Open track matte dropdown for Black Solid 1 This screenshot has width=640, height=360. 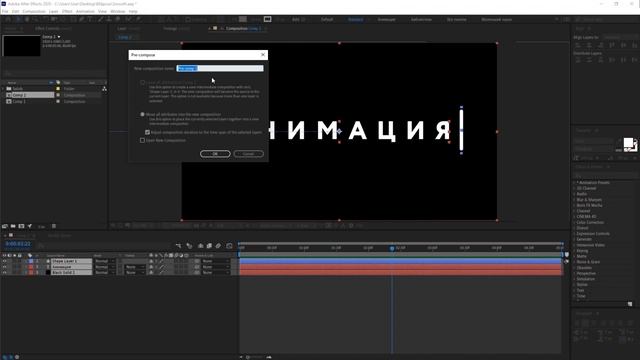[135, 273]
